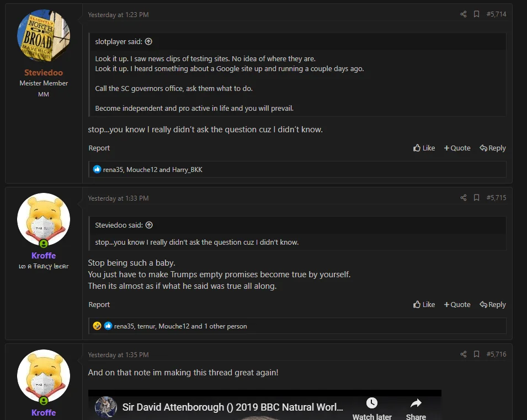The height and width of the screenshot is (420, 527).
Task: Add video to Watch later
Action: point(372,408)
